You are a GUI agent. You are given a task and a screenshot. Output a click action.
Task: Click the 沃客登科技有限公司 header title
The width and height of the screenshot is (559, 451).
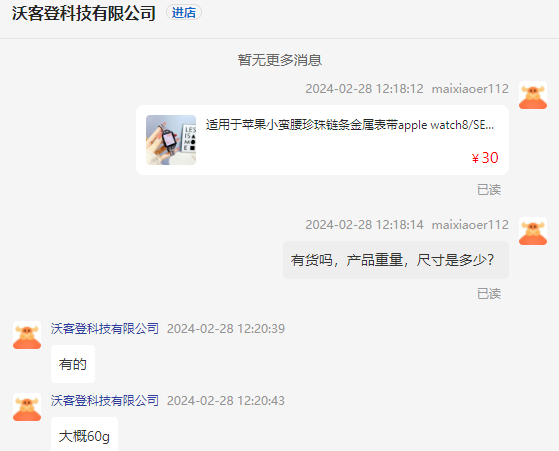click(x=84, y=13)
